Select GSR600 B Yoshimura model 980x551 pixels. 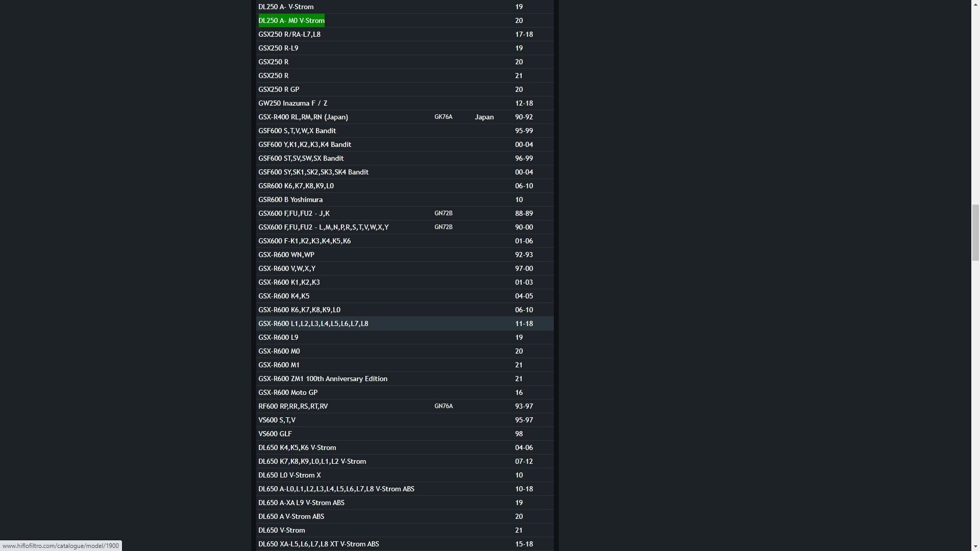click(290, 199)
